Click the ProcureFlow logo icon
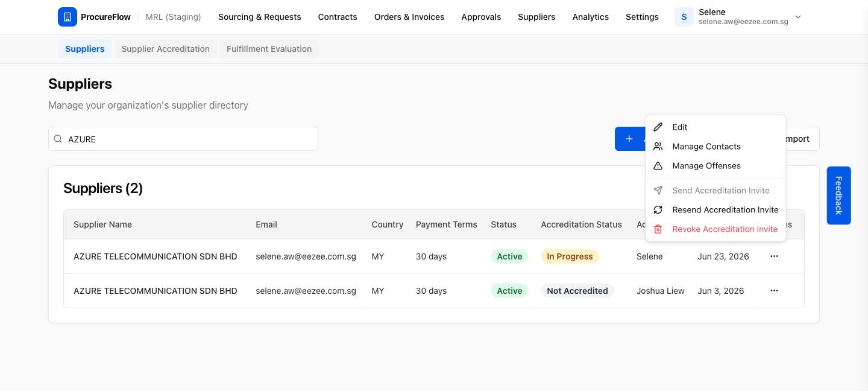The height and width of the screenshot is (391, 868). tap(68, 17)
